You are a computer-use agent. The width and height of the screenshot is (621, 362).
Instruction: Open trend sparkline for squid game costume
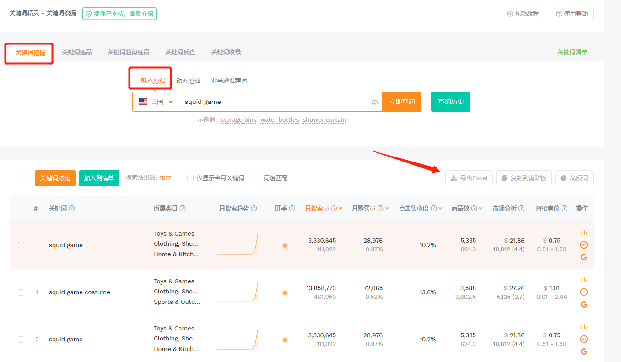(x=238, y=292)
